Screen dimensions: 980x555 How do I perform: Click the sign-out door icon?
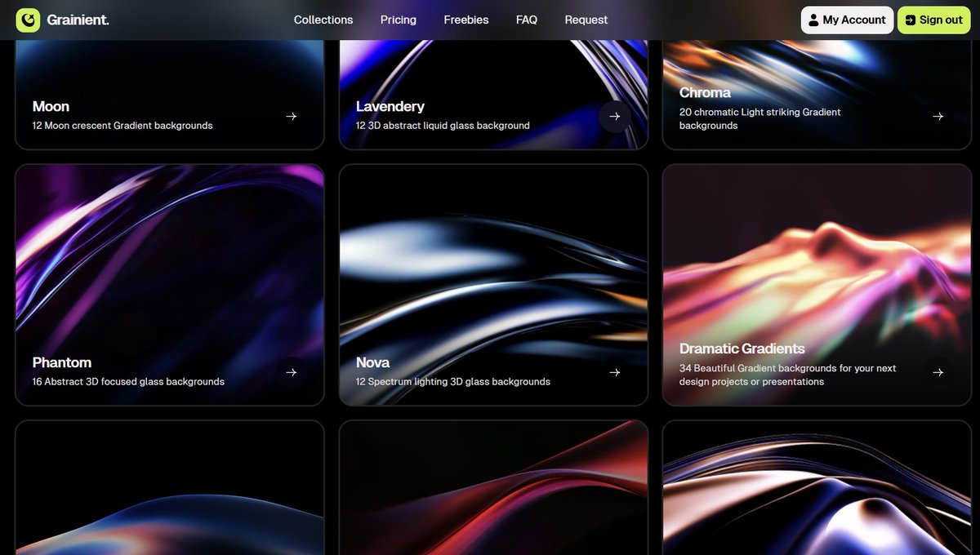(911, 20)
